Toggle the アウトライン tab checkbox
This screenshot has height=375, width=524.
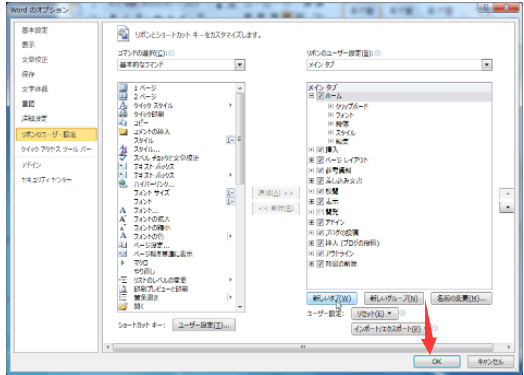pos(320,253)
